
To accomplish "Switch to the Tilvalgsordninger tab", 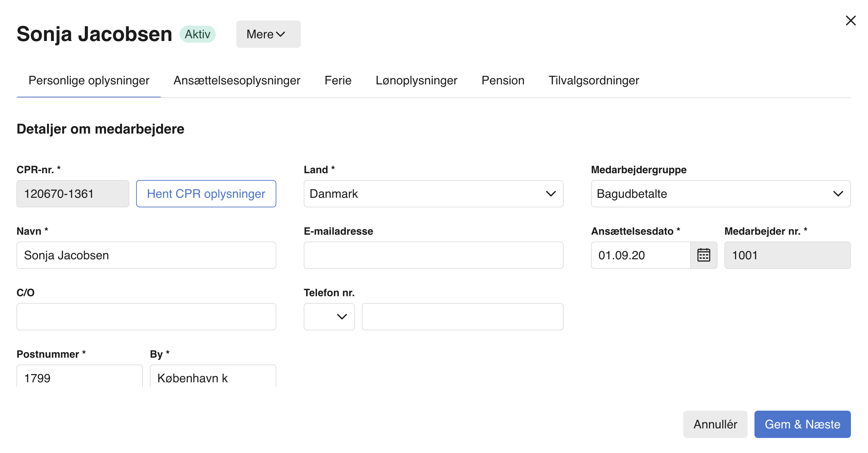I will pos(593,81).
